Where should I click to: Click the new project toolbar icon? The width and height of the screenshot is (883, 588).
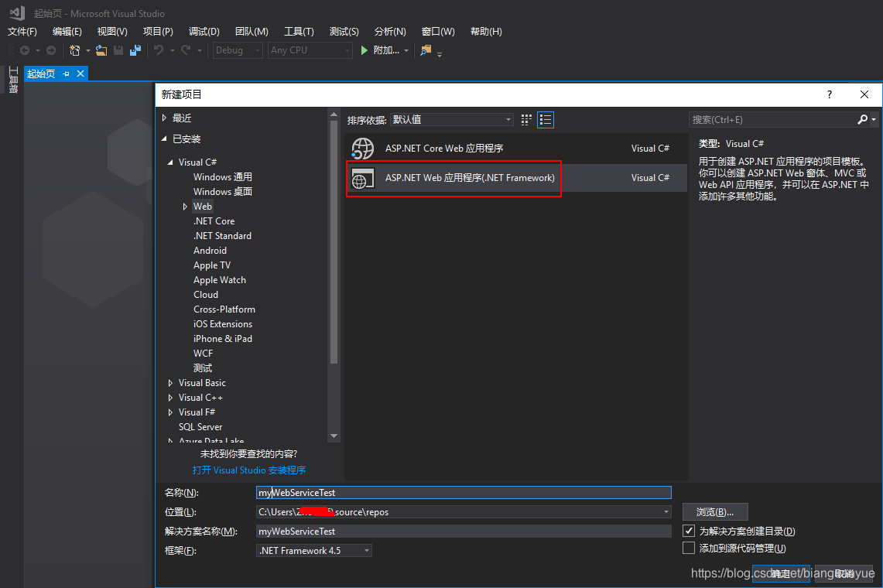(74, 50)
